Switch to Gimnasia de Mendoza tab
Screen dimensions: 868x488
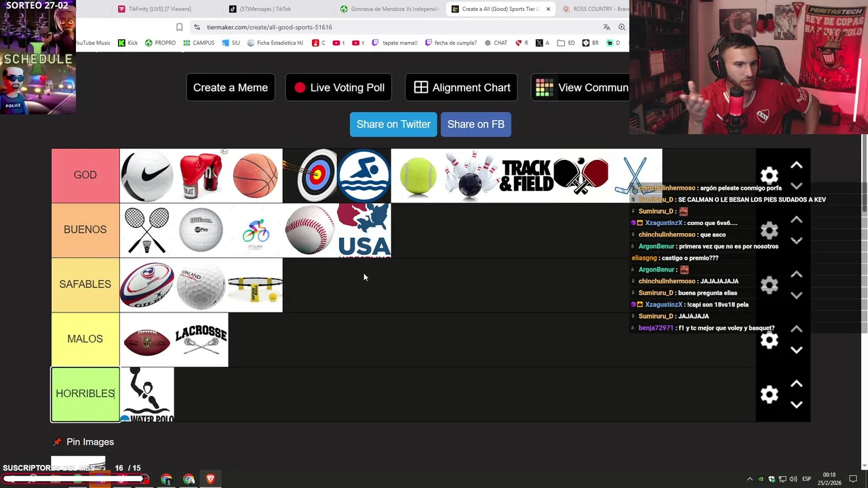pos(390,9)
